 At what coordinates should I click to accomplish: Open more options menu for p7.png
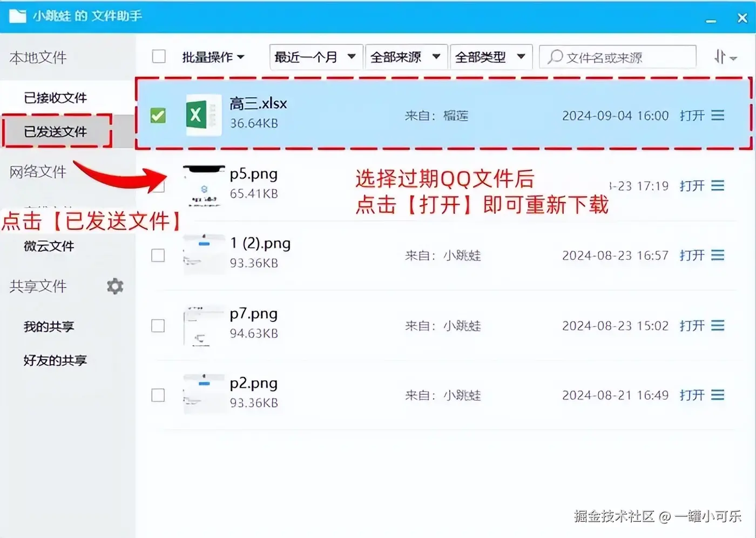pos(718,326)
